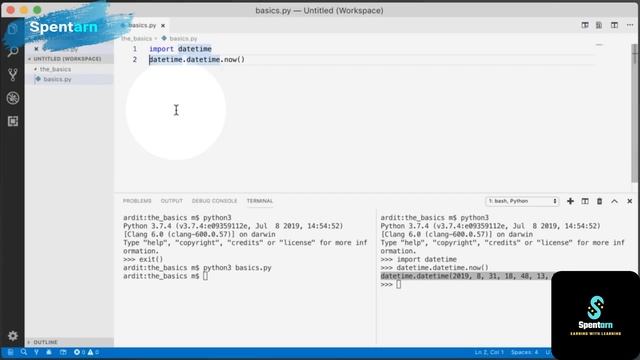Split the editor to the right
The height and width of the screenshot is (360, 640).
(x=614, y=25)
